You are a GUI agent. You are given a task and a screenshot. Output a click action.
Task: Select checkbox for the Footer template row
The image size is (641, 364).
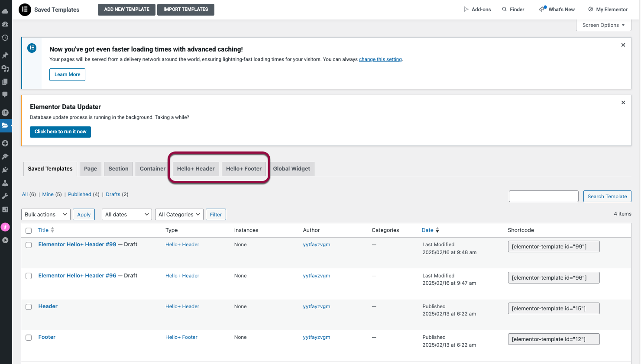(29, 338)
